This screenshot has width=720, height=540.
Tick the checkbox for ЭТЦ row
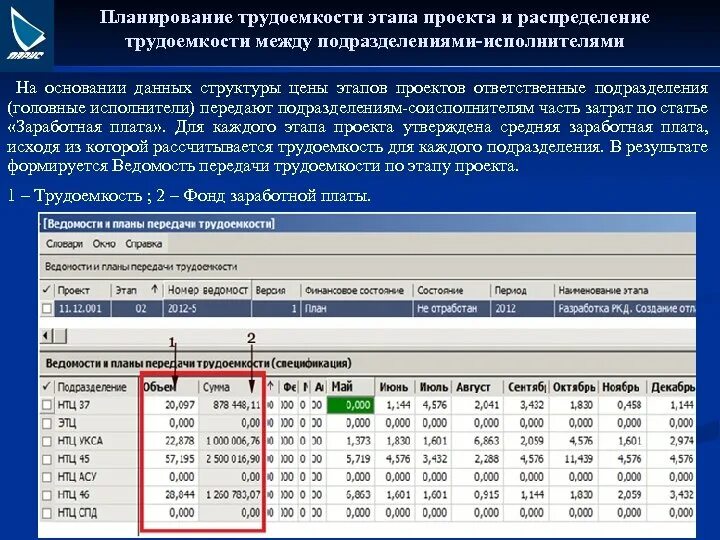pos(47,423)
